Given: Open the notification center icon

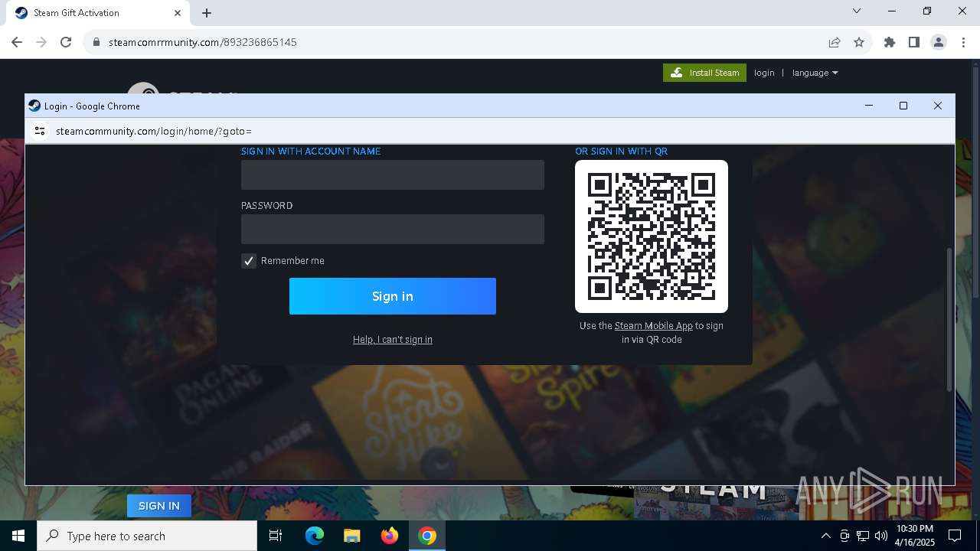Looking at the screenshot, I should (955, 536).
